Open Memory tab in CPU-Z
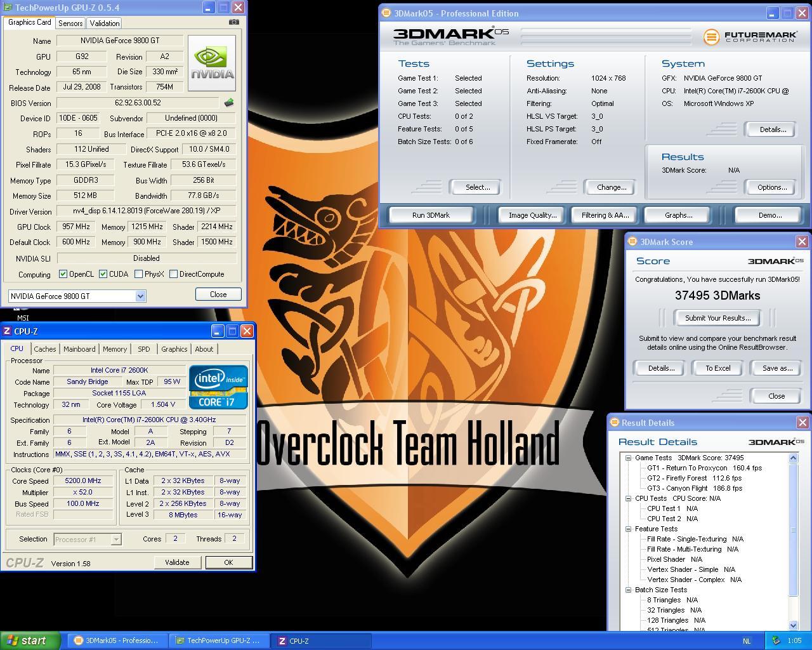812x650 pixels. (115, 349)
